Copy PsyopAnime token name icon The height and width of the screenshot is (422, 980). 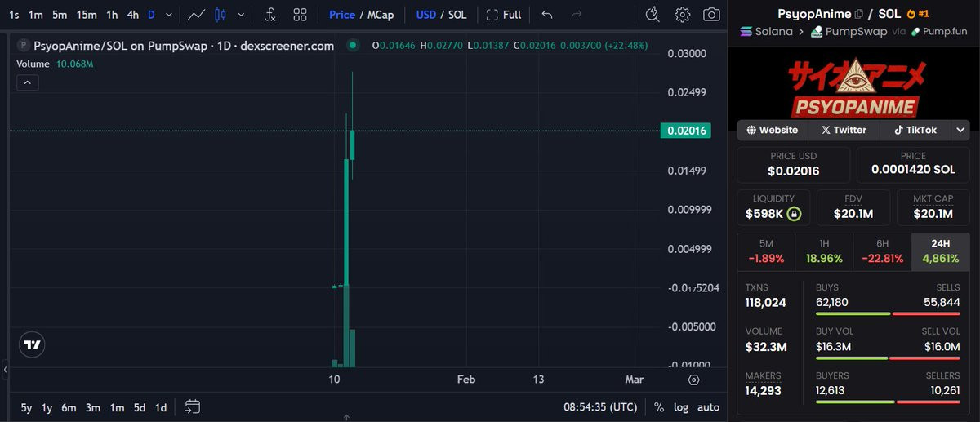click(858, 14)
